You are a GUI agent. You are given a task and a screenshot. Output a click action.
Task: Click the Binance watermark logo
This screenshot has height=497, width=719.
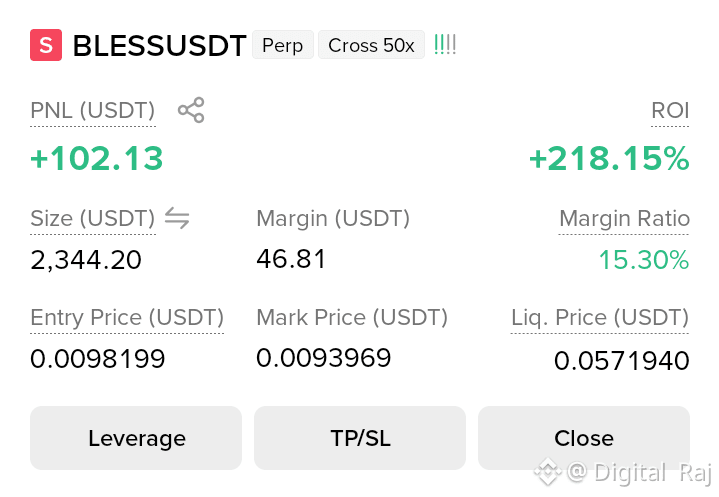point(548,471)
